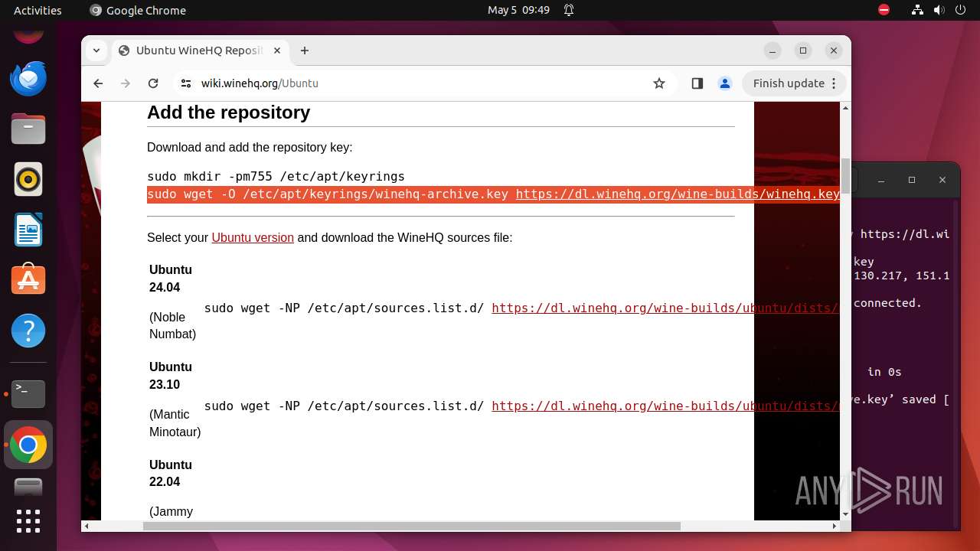This screenshot has height=551, width=980.
Task: Reload the WineHQ page
Action: point(153,83)
